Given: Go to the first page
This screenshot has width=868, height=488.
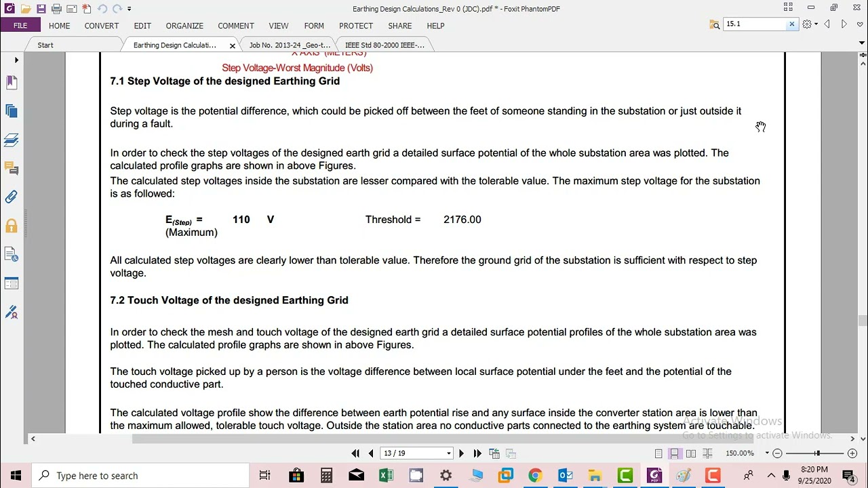Looking at the screenshot, I should point(355,453).
